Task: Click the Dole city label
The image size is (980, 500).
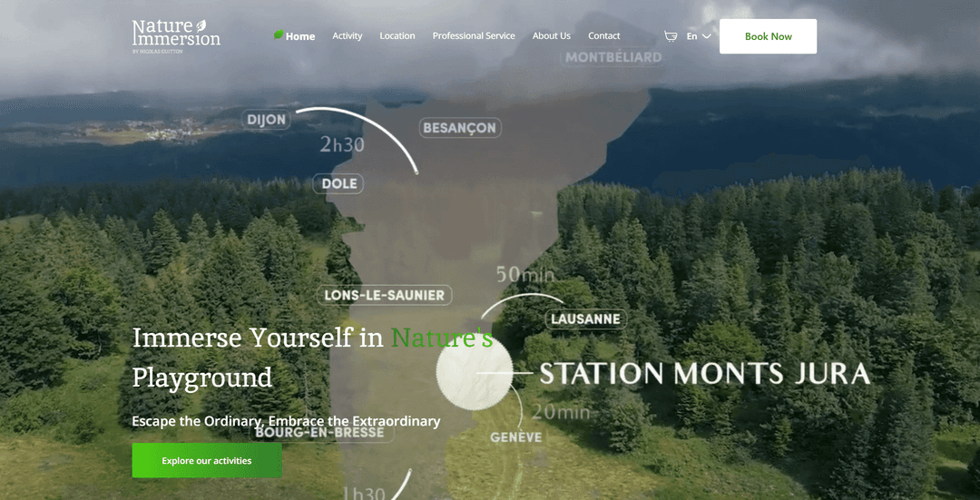Action: pos(340,184)
